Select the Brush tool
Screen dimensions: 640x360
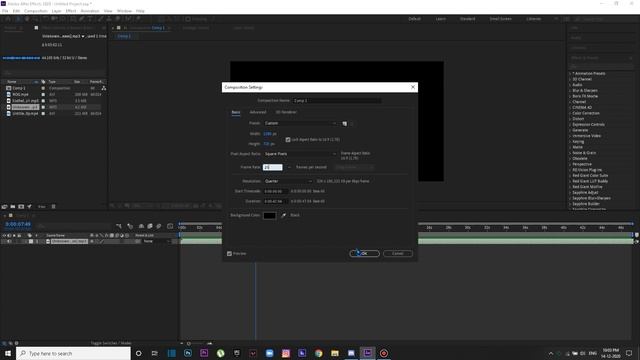(x=100, y=19)
